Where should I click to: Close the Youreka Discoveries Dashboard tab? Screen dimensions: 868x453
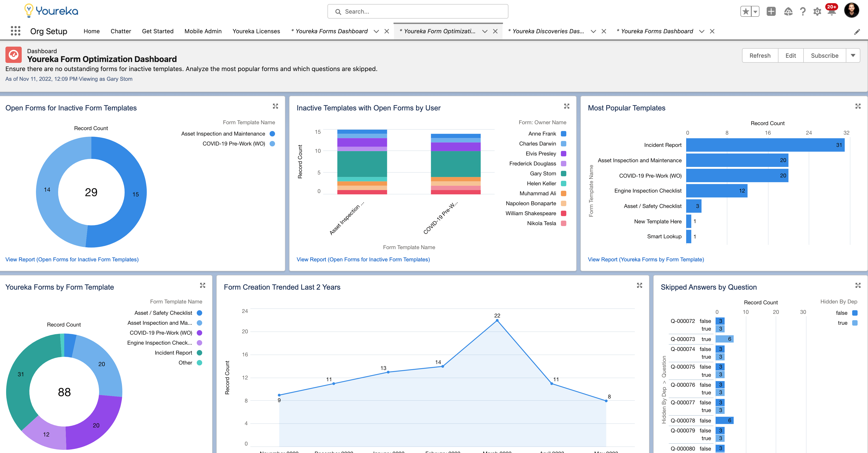pos(604,31)
